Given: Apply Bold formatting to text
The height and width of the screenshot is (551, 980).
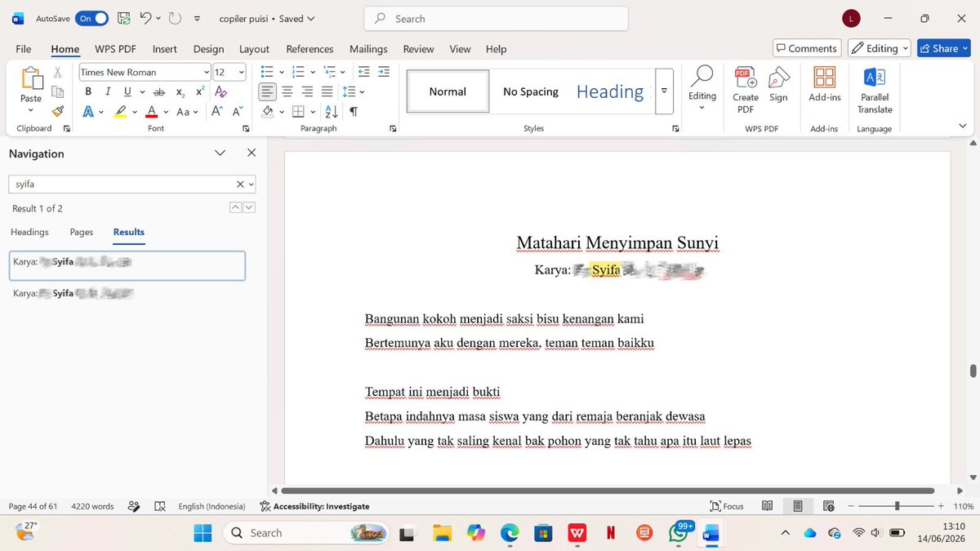Looking at the screenshot, I should [88, 92].
